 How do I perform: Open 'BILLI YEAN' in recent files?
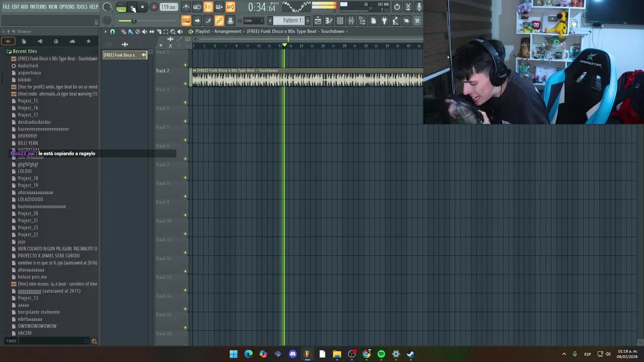coord(28,143)
